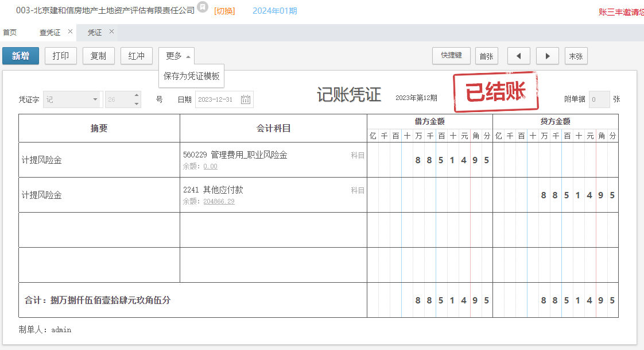Screen dimensions: 644x350
Task: Click the previous voucher arrow icon
Action: [519, 56]
